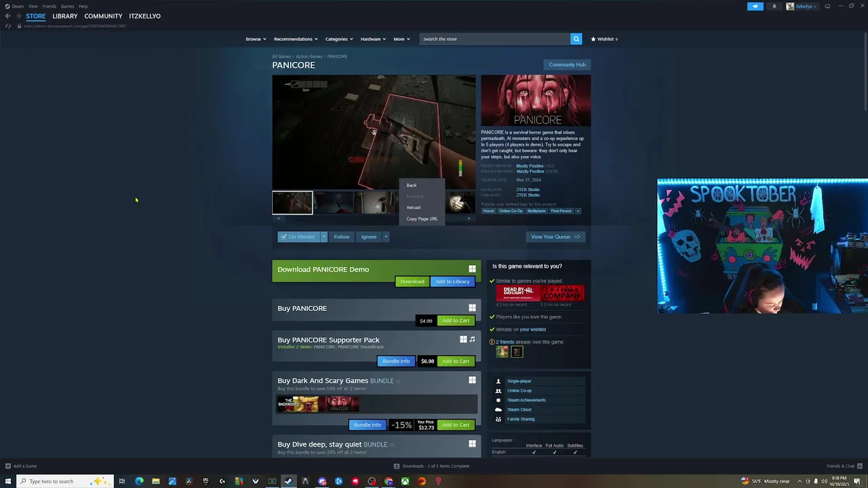Click the music note icon on Supporter Pack

click(472, 339)
